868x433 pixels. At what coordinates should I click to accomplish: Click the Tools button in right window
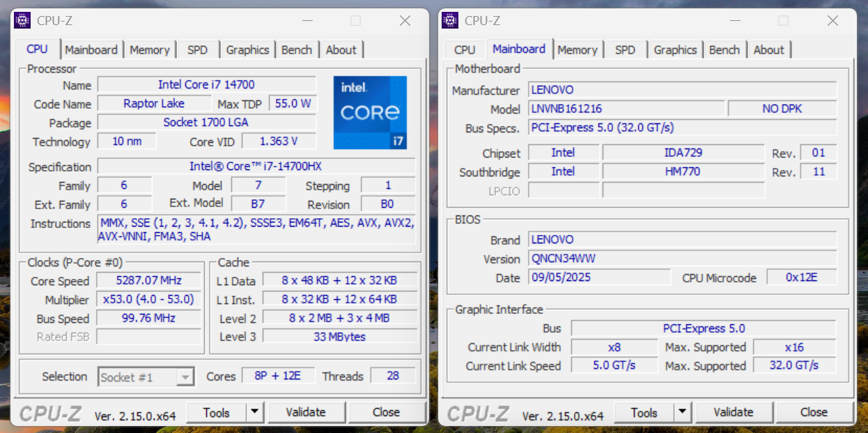point(644,412)
